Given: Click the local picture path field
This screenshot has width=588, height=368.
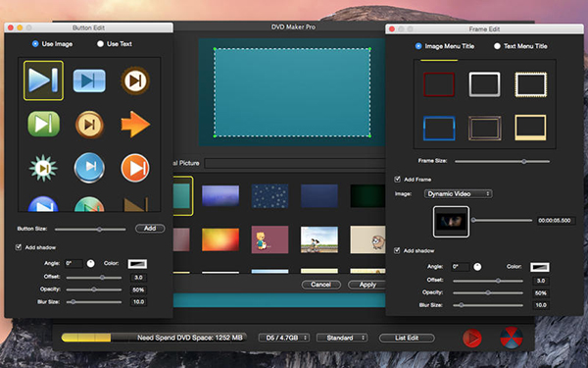Looking at the screenshot, I should (295, 163).
